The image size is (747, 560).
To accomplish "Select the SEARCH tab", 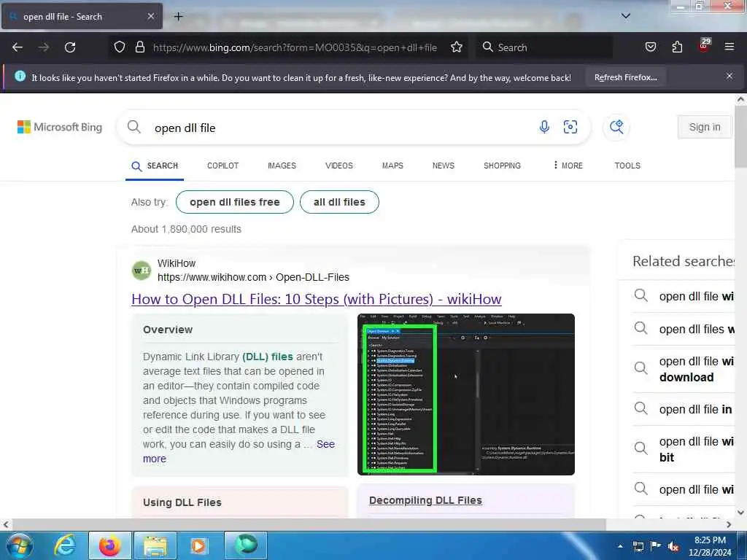I will pos(155,166).
